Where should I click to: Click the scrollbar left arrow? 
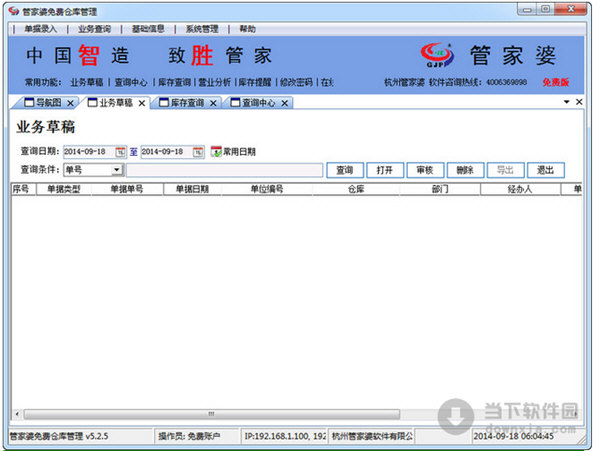tap(17, 414)
